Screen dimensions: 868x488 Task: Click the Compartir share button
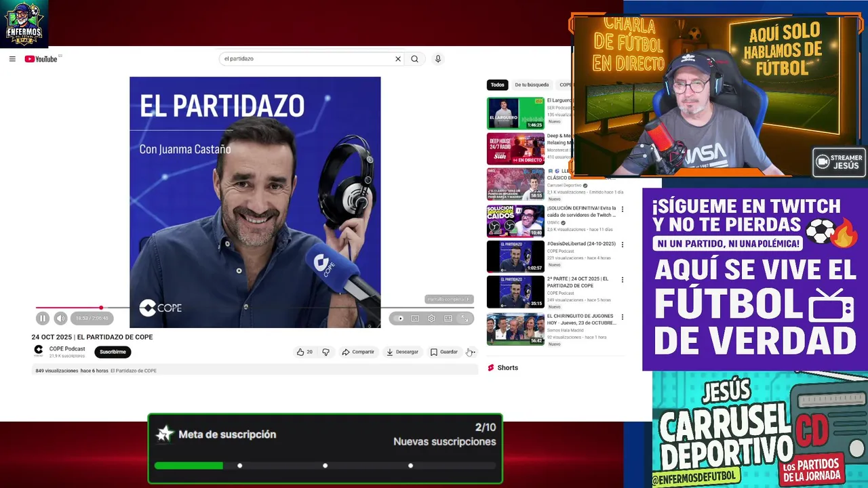(x=358, y=352)
